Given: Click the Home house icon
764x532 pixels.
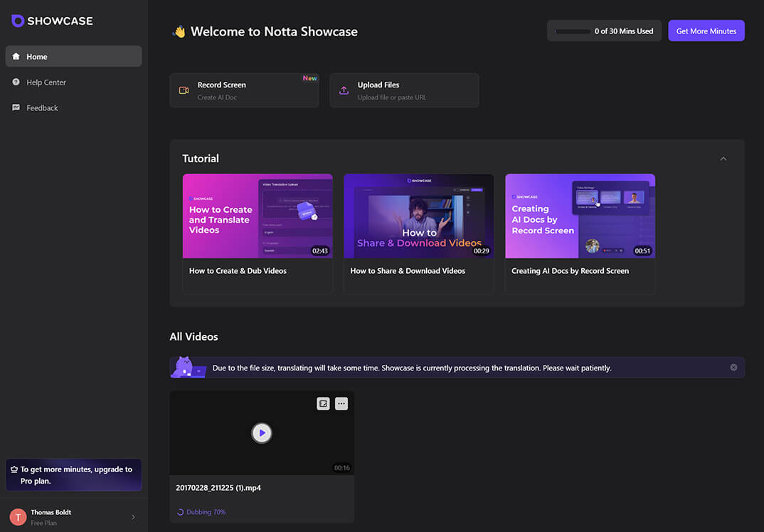Looking at the screenshot, I should (16, 56).
